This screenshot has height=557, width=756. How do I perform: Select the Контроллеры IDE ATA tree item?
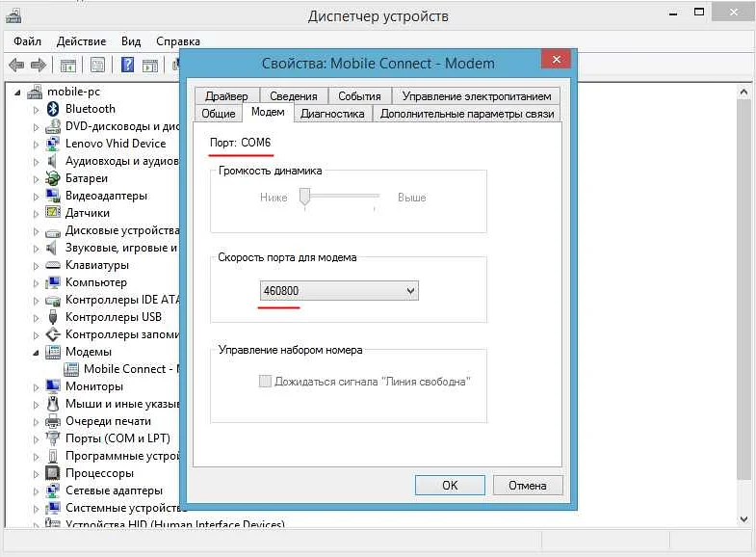point(122,300)
